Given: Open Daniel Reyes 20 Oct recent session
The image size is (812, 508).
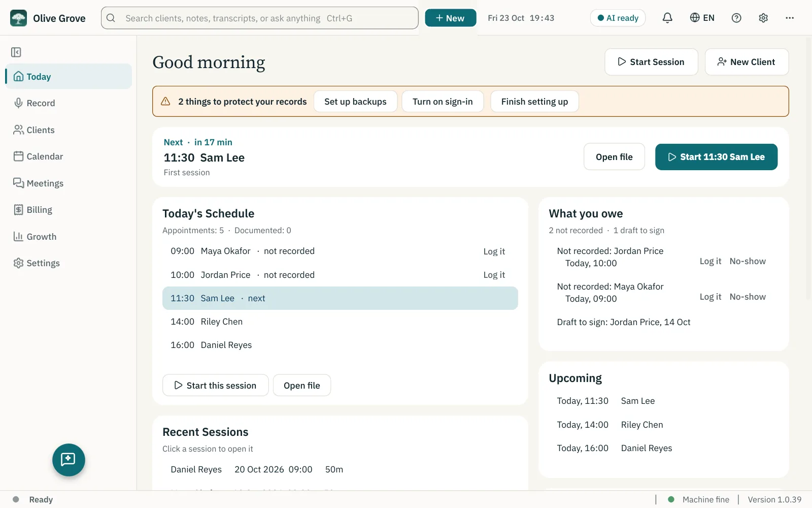Looking at the screenshot, I should click(x=340, y=469).
